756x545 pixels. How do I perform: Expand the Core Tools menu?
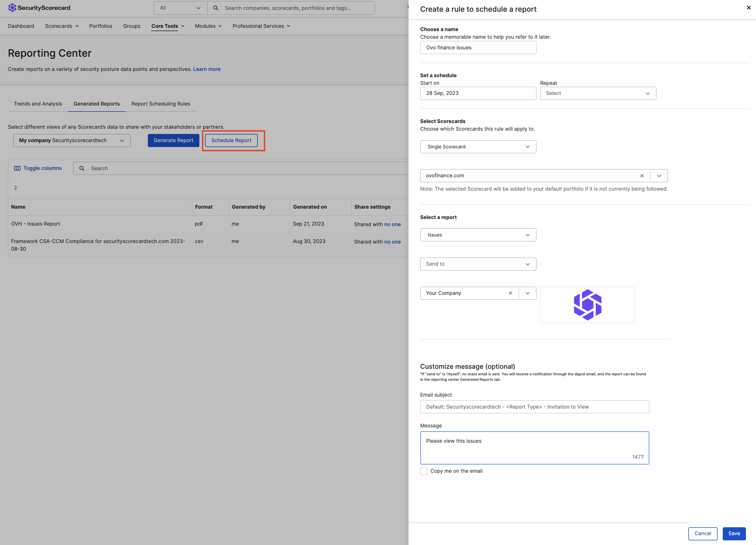pyautogui.click(x=168, y=26)
